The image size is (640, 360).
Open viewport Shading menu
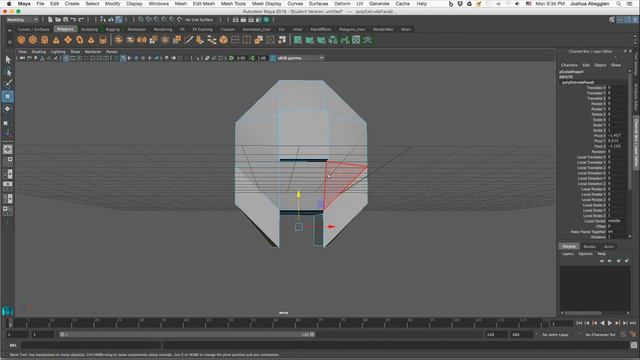pos(38,52)
